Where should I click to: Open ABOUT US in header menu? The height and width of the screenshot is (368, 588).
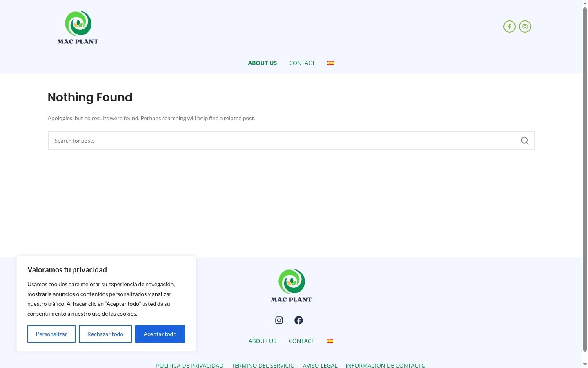[263, 63]
